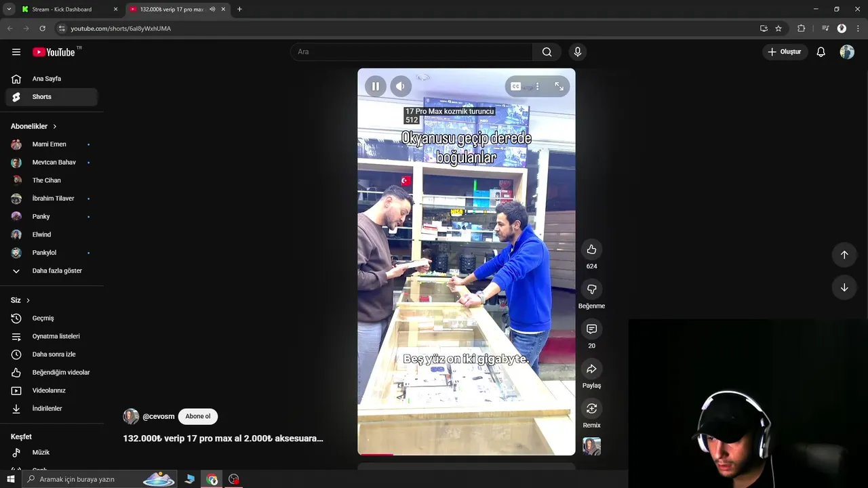
Task: Open the video title text link
Action: 223,439
